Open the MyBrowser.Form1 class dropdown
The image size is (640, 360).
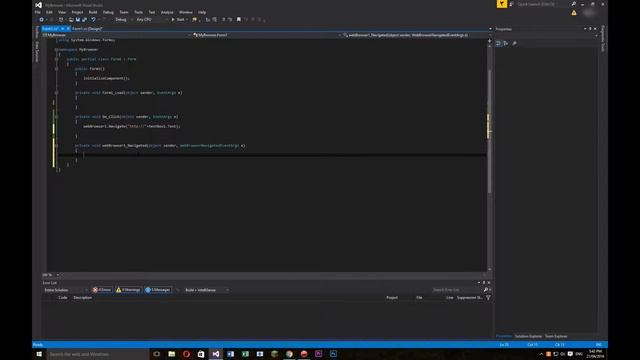point(267,35)
